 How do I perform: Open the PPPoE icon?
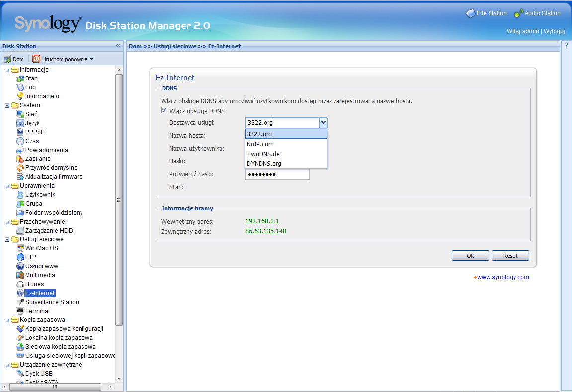click(x=20, y=132)
